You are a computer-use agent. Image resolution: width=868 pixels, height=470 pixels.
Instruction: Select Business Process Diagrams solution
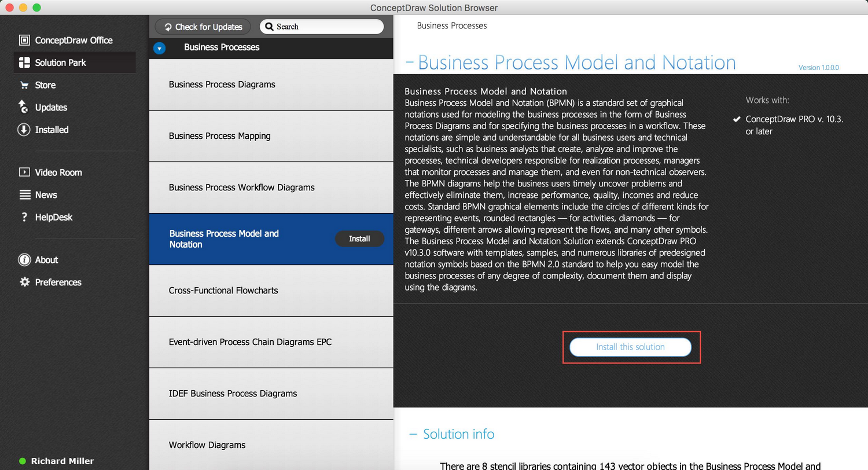[x=271, y=85]
